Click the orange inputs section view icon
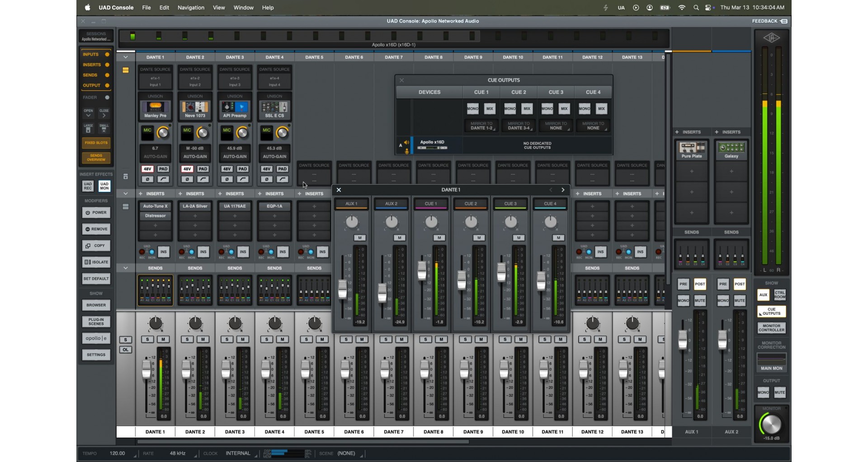 [x=125, y=70]
